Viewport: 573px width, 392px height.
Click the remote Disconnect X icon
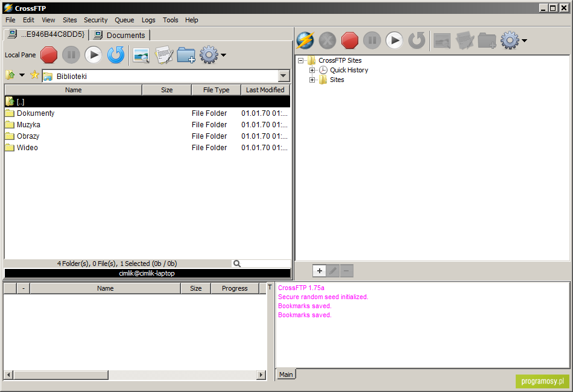(x=328, y=40)
